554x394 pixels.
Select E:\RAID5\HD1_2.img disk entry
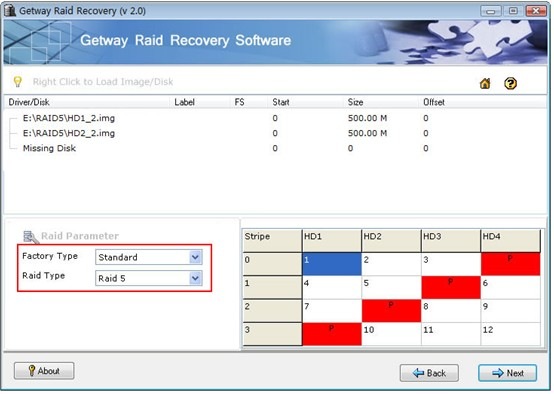[x=69, y=118]
